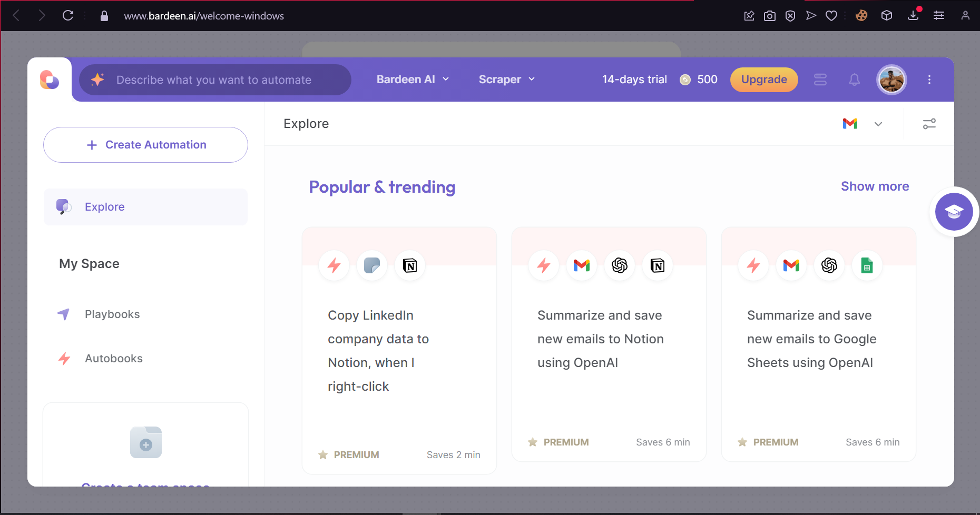This screenshot has height=515, width=980.
Task: Click the browser heart bookmarks icon
Action: pyautogui.click(x=831, y=16)
